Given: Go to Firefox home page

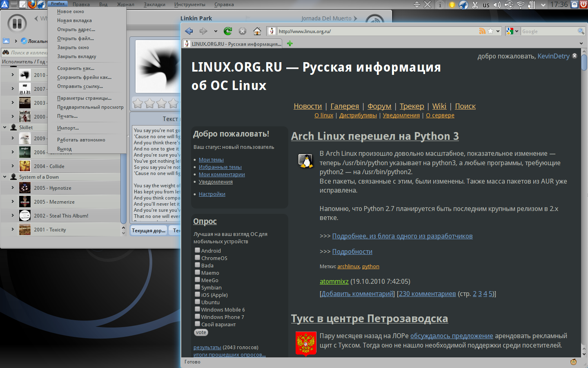Looking at the screenshot, I should click(257, 31).
